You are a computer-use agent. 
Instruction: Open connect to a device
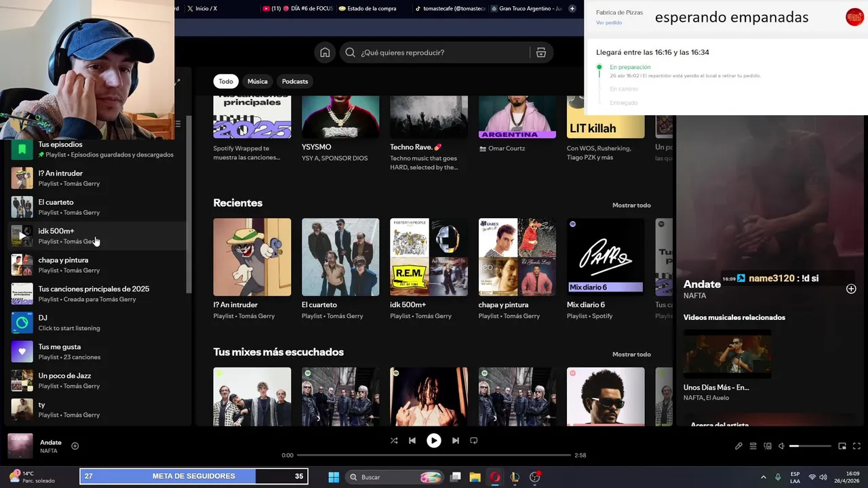(x=768, y=446)
